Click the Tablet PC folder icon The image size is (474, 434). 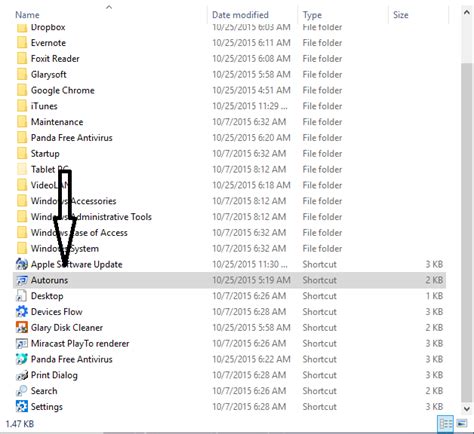(x=22, y=169)
